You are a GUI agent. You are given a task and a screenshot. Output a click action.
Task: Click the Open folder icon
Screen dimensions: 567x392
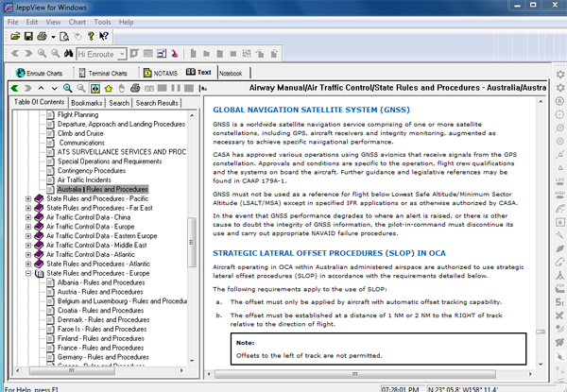[x=15, y=36]
